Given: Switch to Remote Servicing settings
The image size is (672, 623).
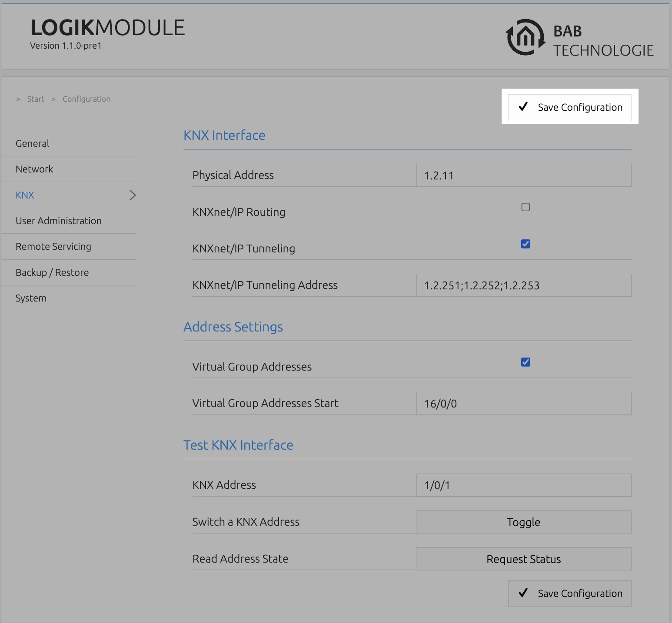Looking at the screenshot, I should [53, 246].
